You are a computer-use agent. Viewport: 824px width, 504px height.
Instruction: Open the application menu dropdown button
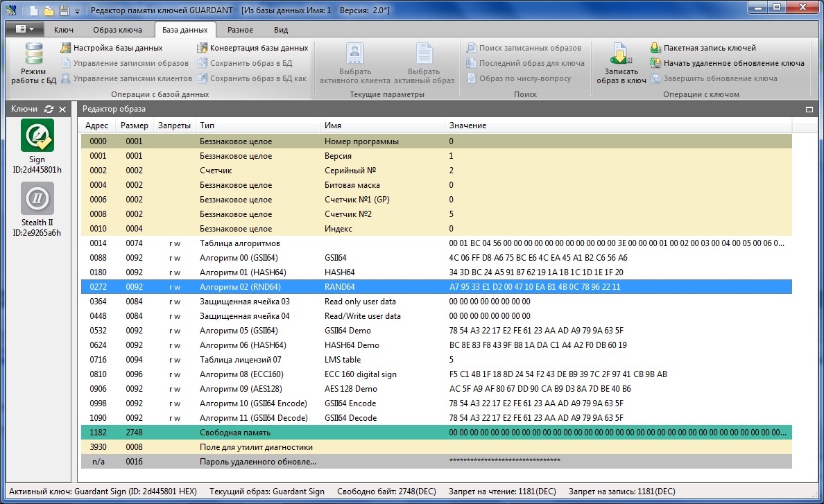click(x=25, y=30)
